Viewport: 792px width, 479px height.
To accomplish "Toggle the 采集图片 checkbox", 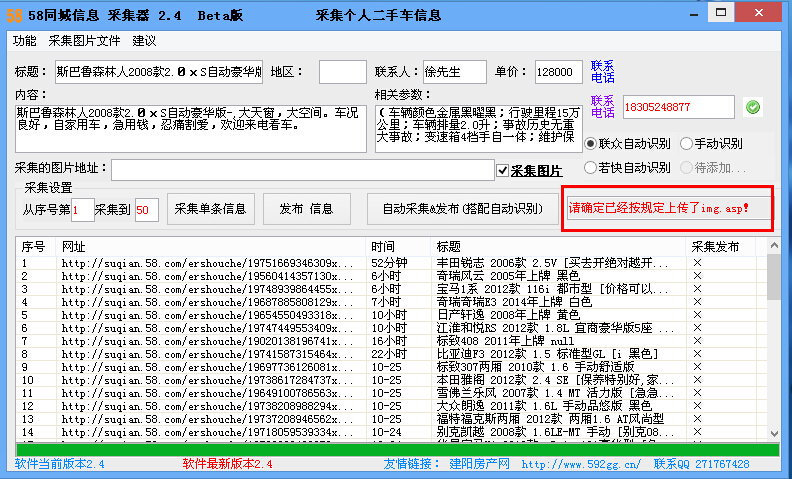I will click(503, 171).
